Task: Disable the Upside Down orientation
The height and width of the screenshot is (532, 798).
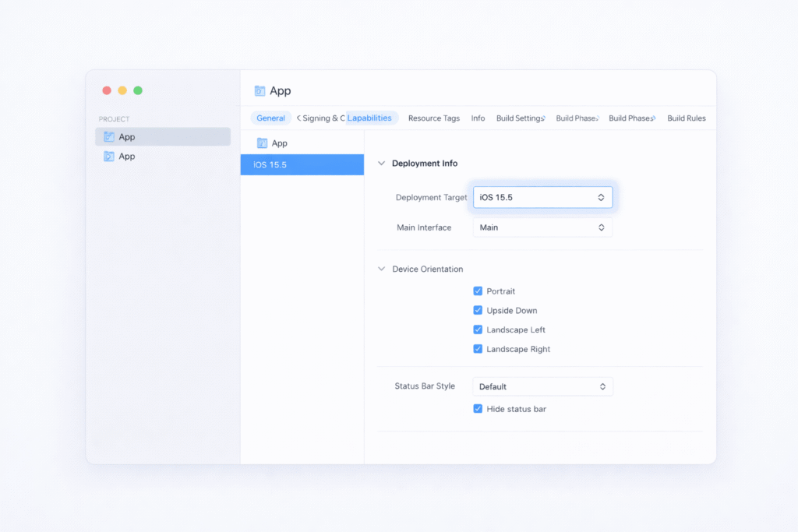Action: pos(478,310)
